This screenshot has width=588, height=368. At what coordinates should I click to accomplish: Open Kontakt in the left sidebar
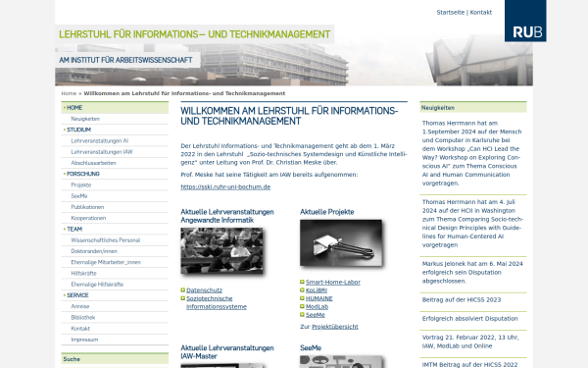80,329
